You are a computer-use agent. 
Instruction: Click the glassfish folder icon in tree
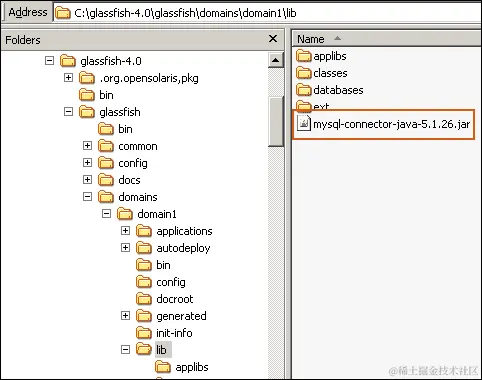pos(87,112)
